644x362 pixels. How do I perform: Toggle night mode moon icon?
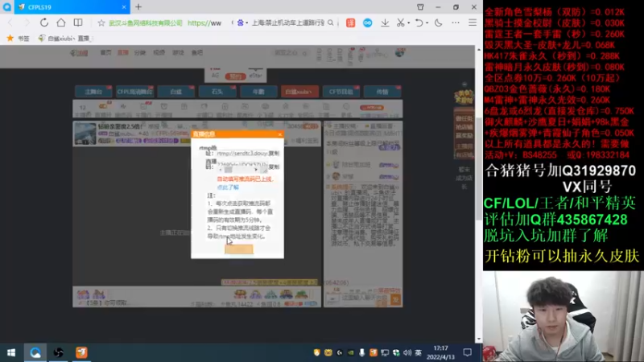(438, 23)
